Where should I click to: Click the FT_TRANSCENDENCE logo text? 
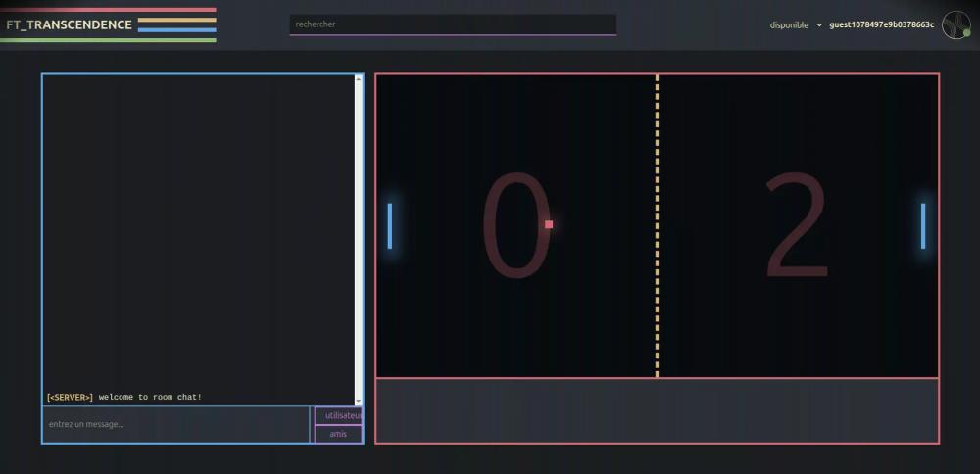(69, 25)
